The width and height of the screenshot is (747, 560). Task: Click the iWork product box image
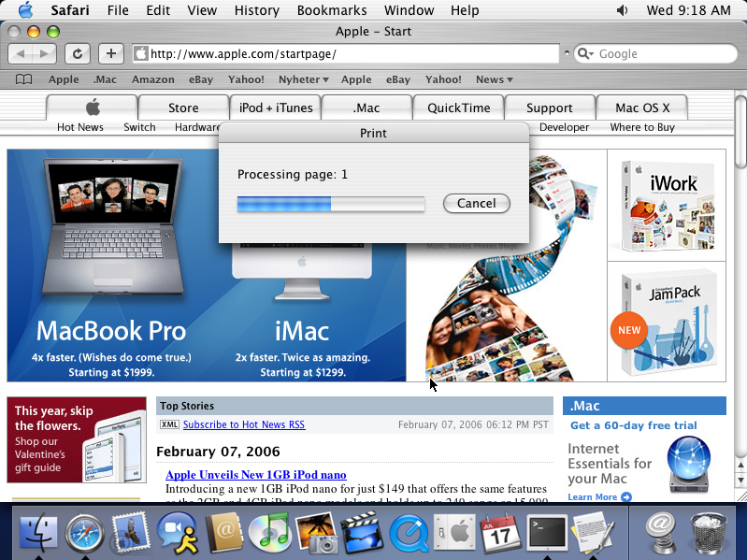point(667,206)
